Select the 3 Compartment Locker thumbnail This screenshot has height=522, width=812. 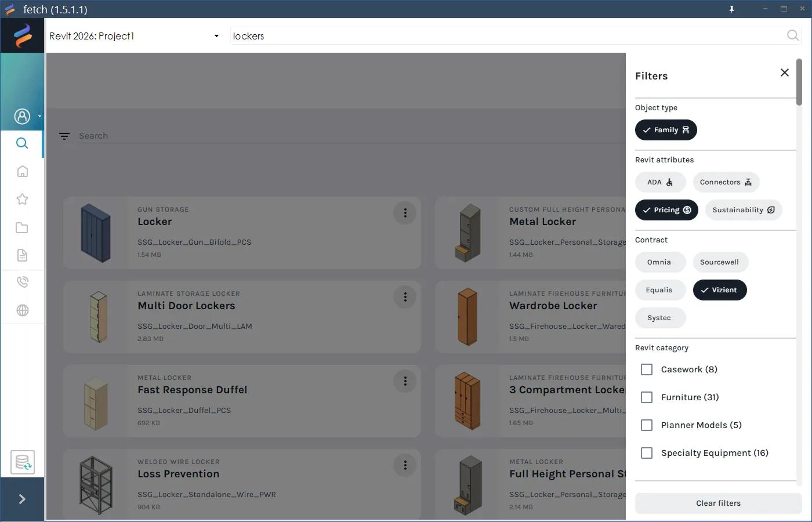pos(467,401)
